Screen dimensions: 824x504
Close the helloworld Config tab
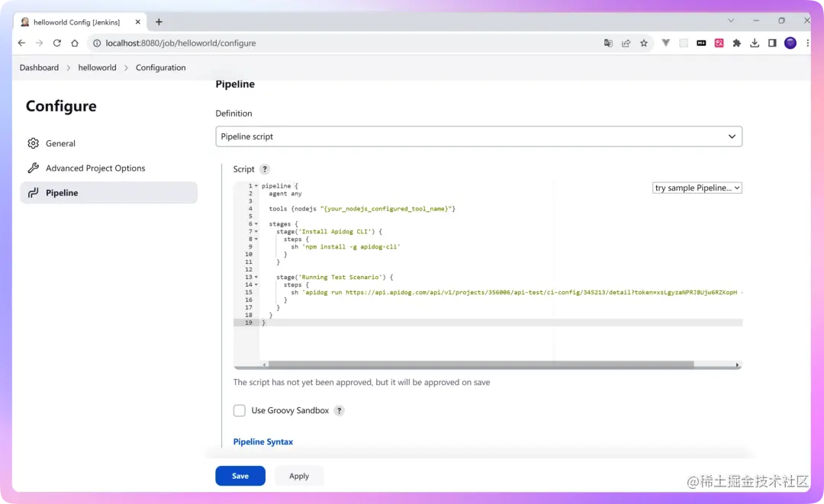[x=137, y=22]
